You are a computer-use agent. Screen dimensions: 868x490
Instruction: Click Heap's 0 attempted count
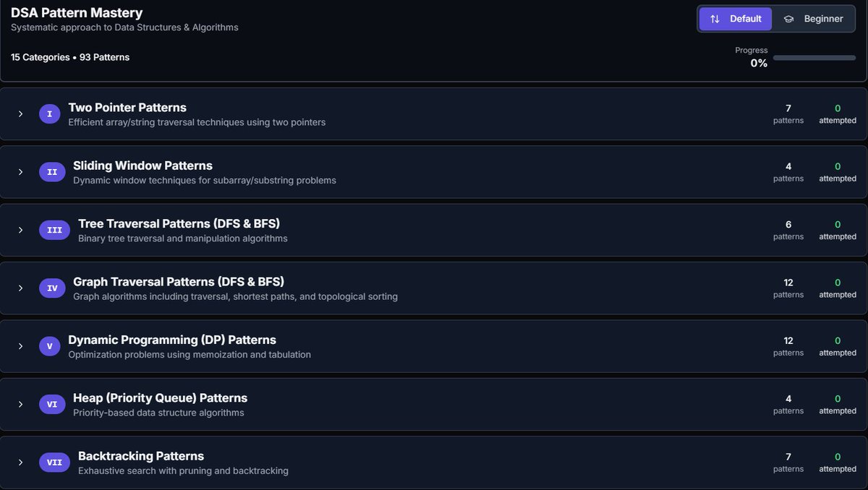838,404
